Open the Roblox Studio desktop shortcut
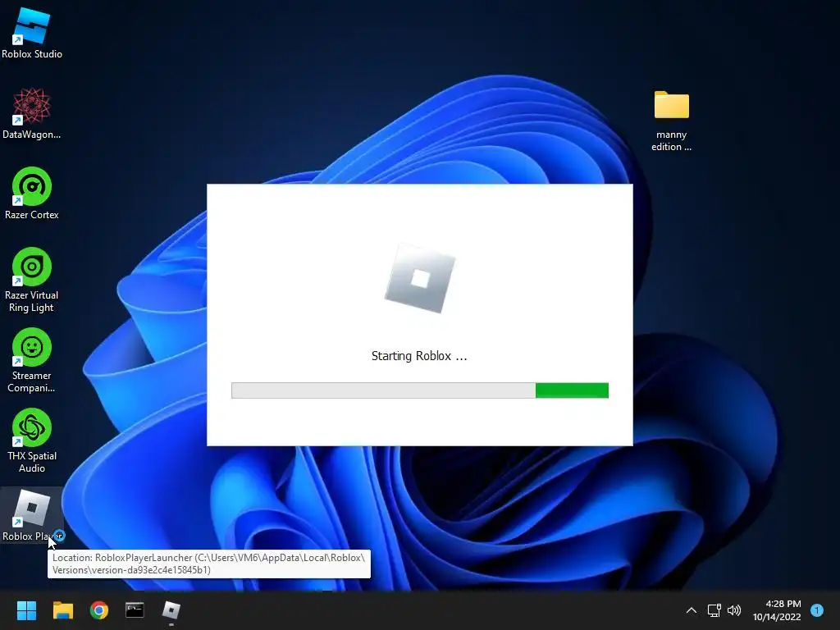The width and height of the screenshot is (840, 630). [32, 32]
